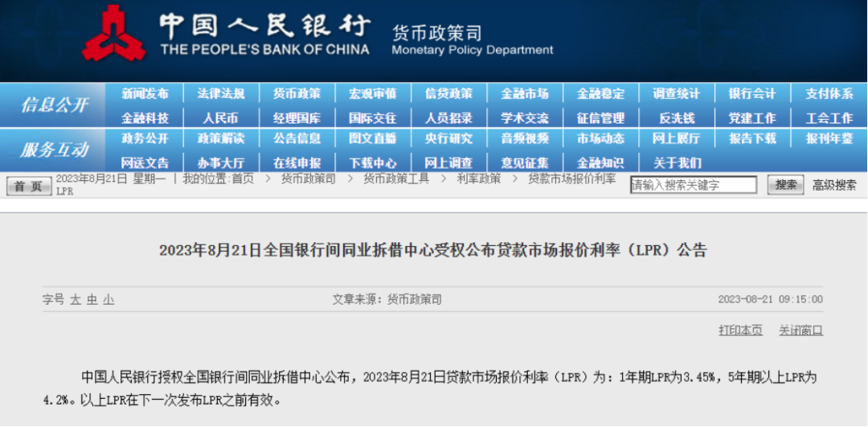
Task: Select 在线申报 menu item
Action: tap(296, 162)
